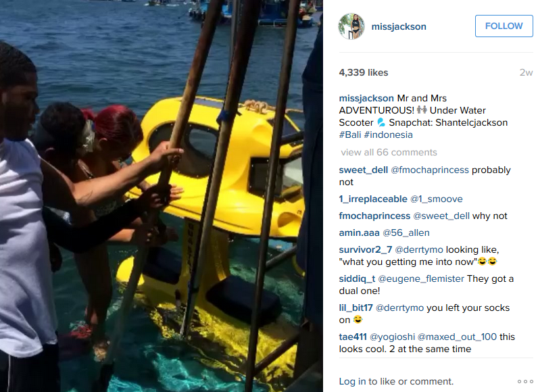Open the #Bali hashtag
The image size is (538, 392).
350,134
